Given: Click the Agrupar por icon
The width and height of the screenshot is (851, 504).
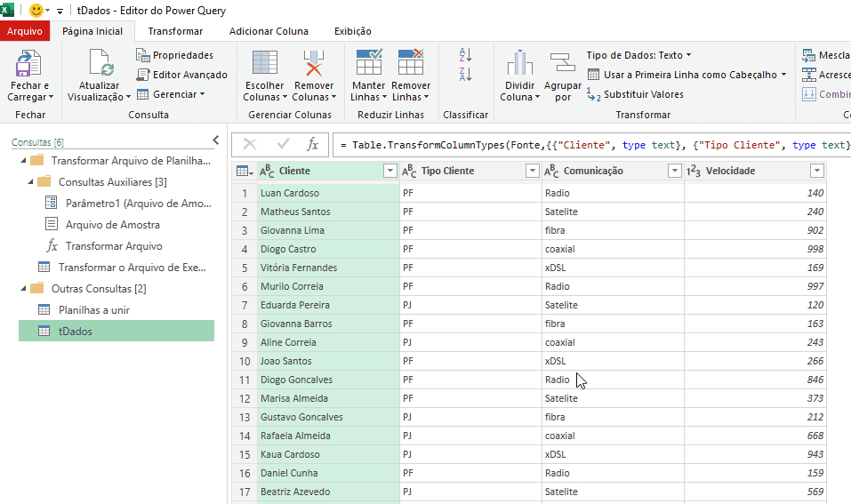Looking at the screenshot, I should click(x=563, y=64).
